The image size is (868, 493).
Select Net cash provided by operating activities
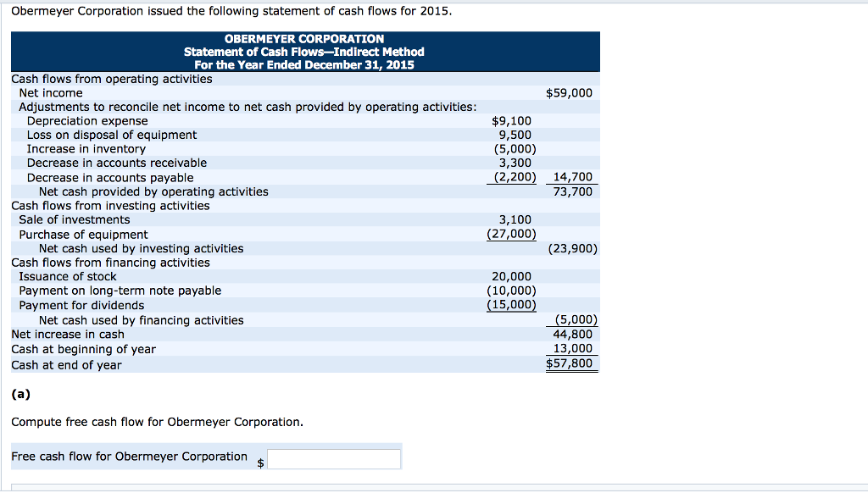(153, 191)
